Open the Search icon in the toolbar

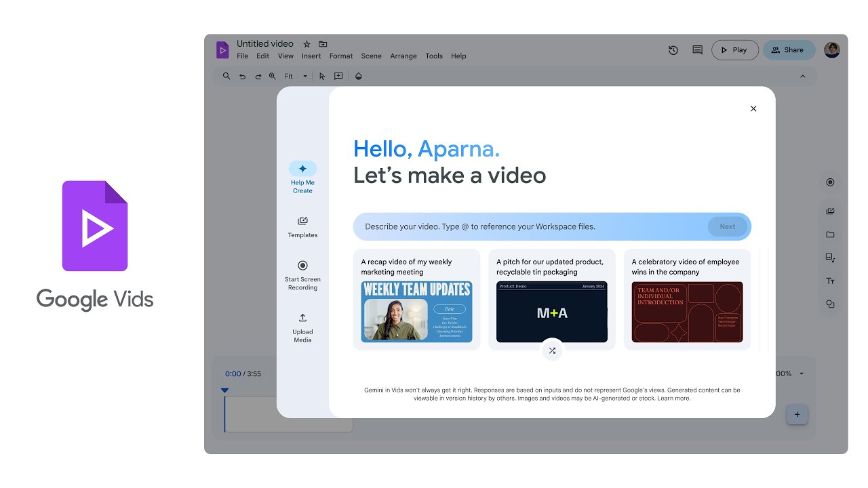tap(226, 76)
